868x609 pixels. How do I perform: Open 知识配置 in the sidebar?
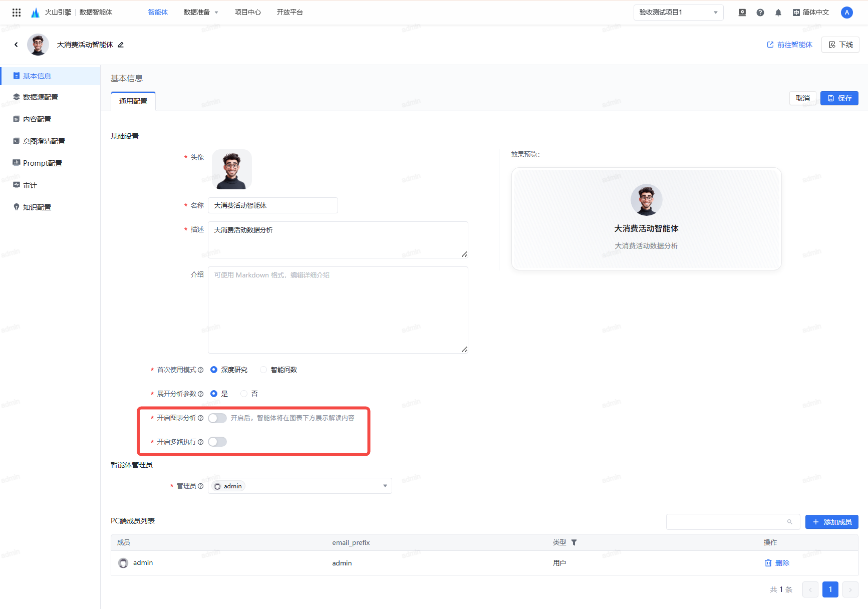[x=50, y=207]
